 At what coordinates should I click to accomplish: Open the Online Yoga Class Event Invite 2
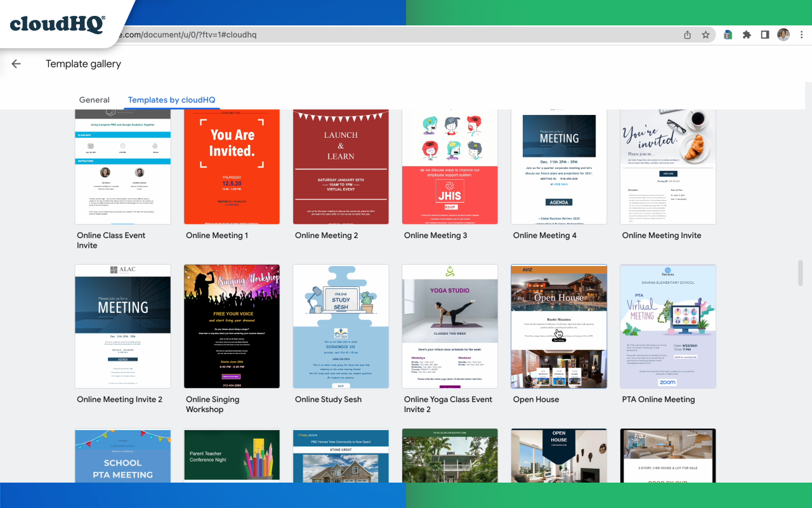coord(450,326)
